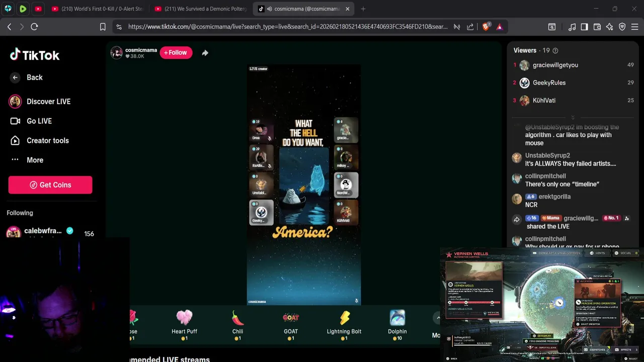This screenshot has height=362, width=644.
Task: Click the Viewers info question icon
Action: (555, 51)
